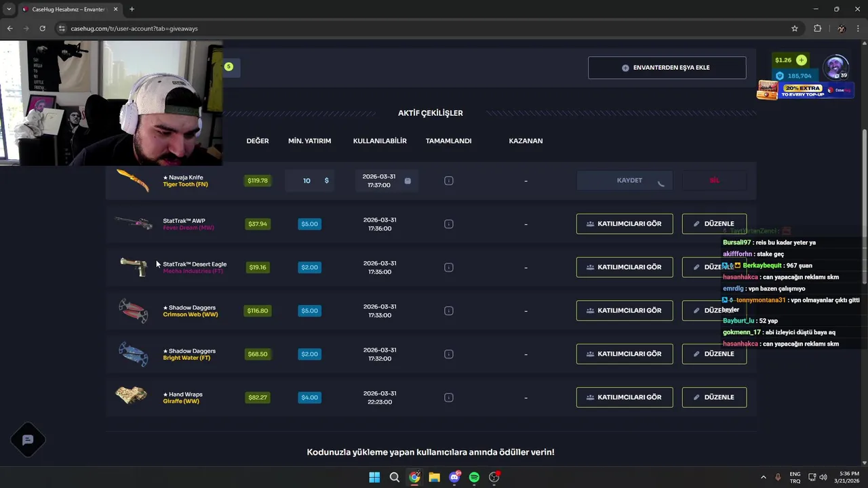View participants for Shadow Daggers Crimson Web

coord(625,310)
